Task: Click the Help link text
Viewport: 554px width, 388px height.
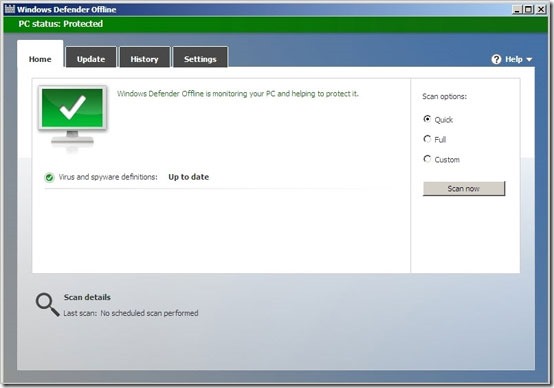Action: [514, 59]
